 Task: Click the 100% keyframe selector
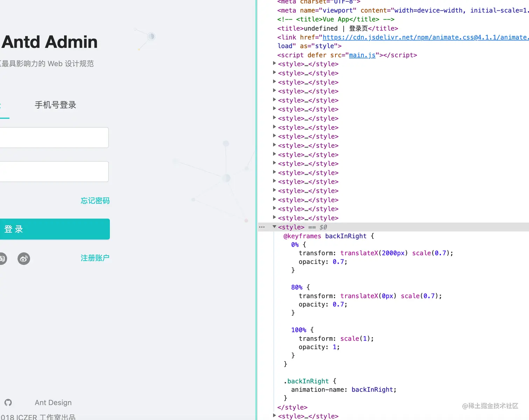[x=298, y=330]
